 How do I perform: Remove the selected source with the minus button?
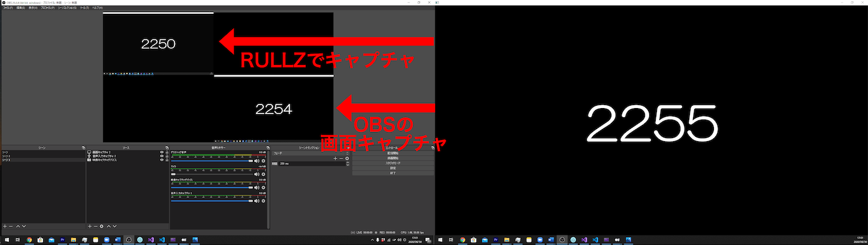tap(96, 226)
